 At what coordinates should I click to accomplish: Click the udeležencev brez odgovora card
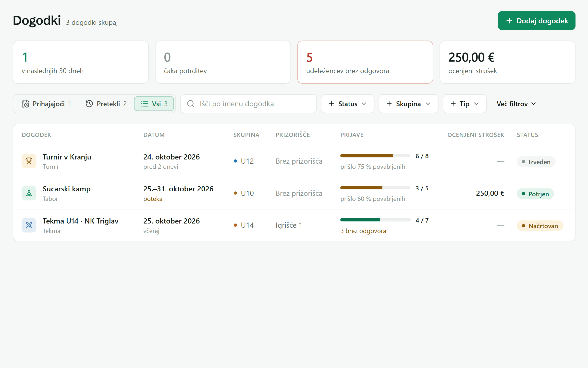pos(365,62)
